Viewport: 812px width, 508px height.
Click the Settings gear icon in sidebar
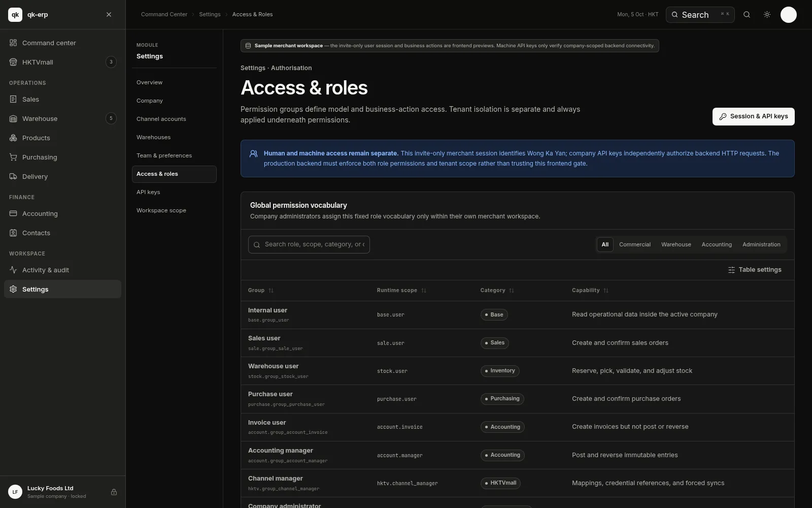[x=13, y=289]
